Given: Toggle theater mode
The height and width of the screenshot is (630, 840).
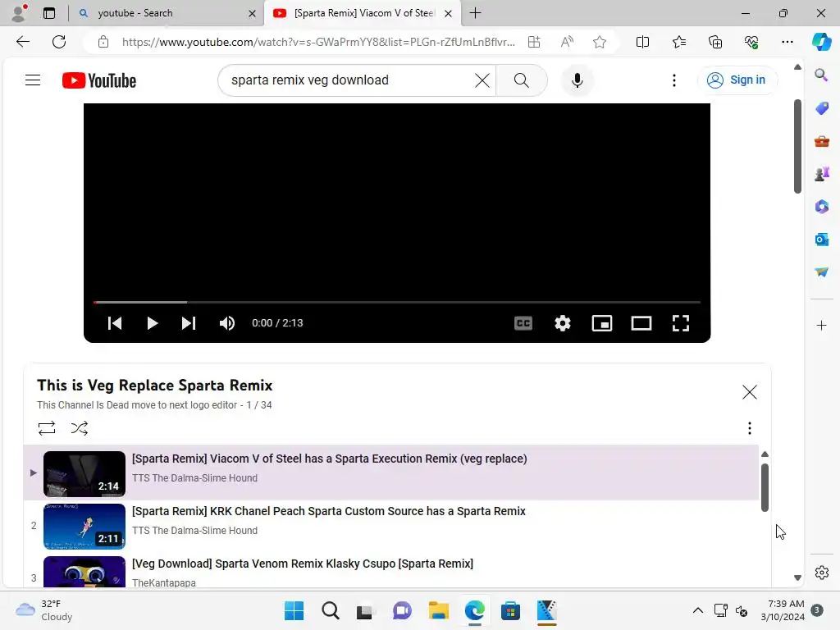Looking at the screenshot, I should (641, 323).
